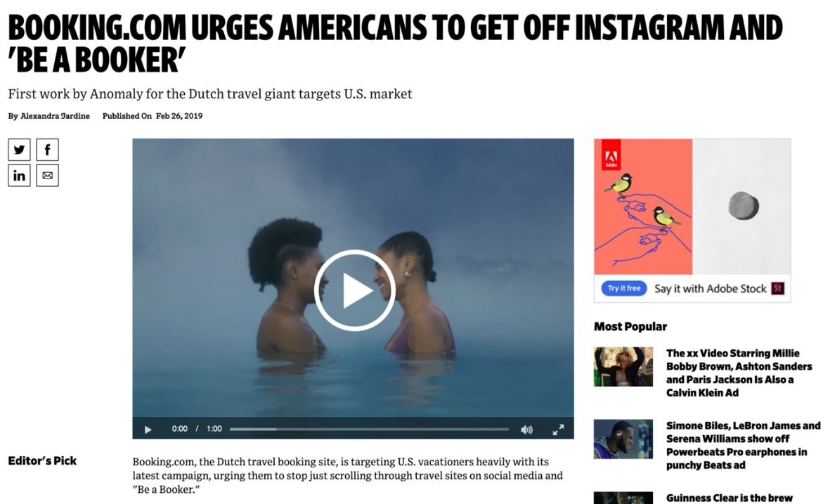830x504 pixels.
Task: Click the Adobe Stock St icon
Action: point(777,288)
